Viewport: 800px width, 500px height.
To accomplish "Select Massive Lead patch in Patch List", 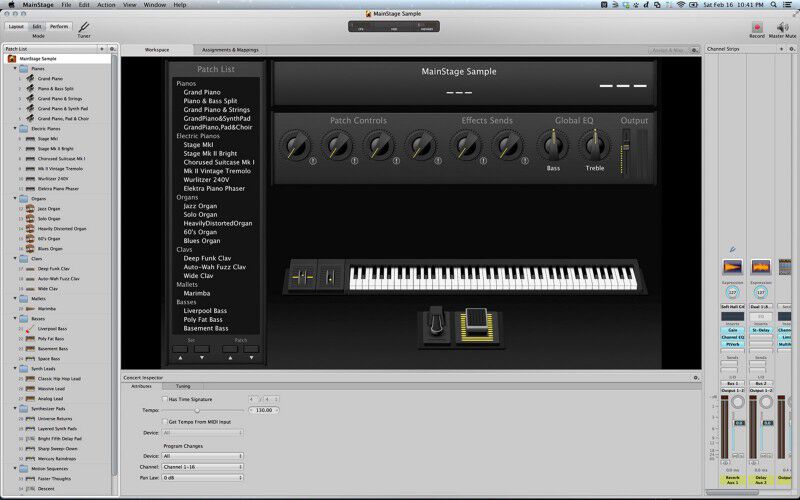I will click(x=51, y=389).
